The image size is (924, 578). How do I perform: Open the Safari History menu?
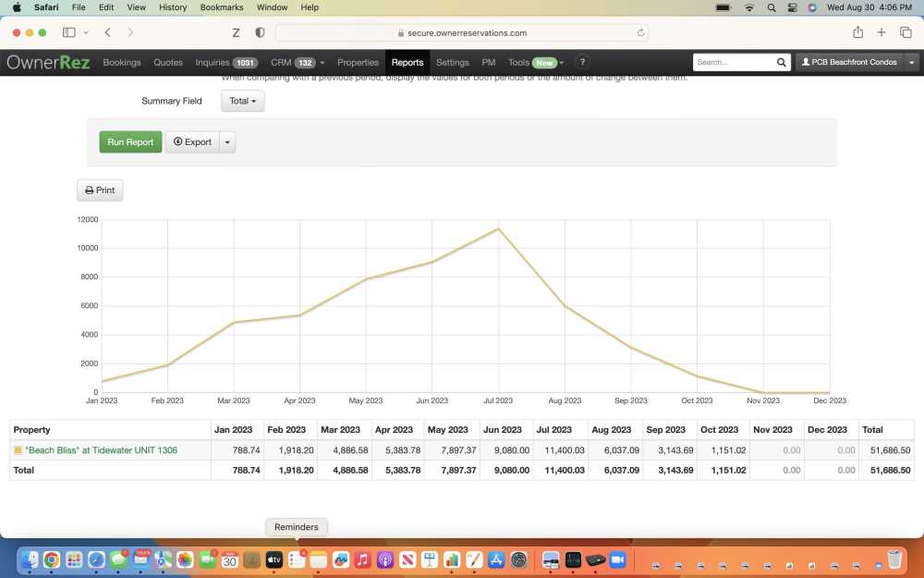(173, 7)
